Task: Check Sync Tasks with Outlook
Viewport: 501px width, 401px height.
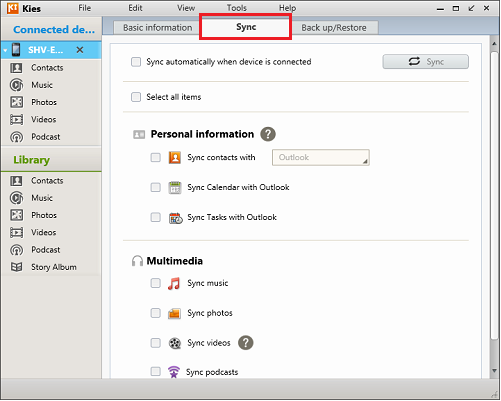Action: (156, 217)
